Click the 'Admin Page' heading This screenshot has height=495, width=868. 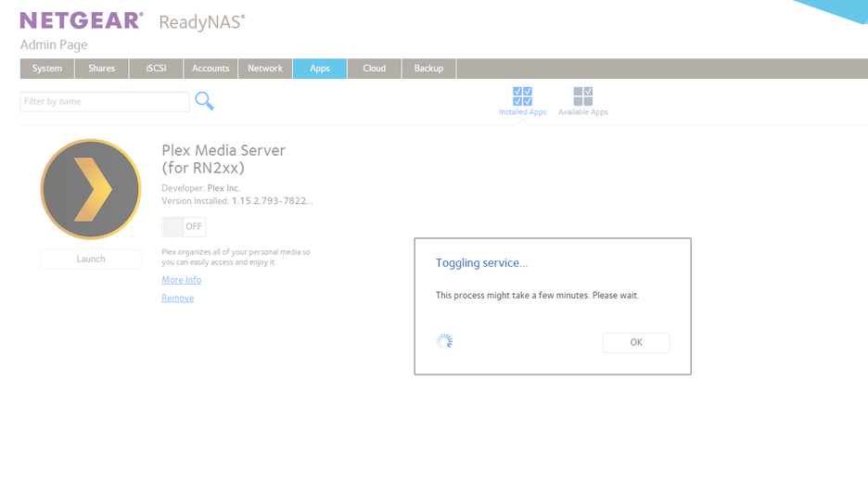pos(54,44)
